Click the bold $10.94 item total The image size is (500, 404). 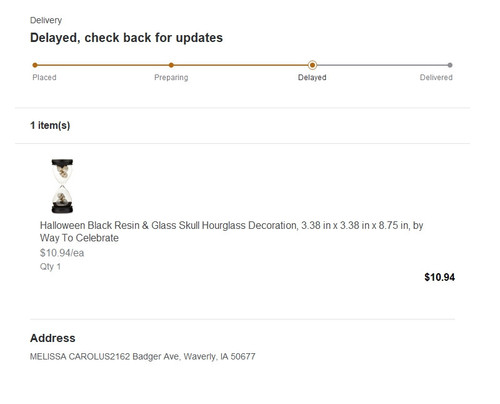point(439,277)
